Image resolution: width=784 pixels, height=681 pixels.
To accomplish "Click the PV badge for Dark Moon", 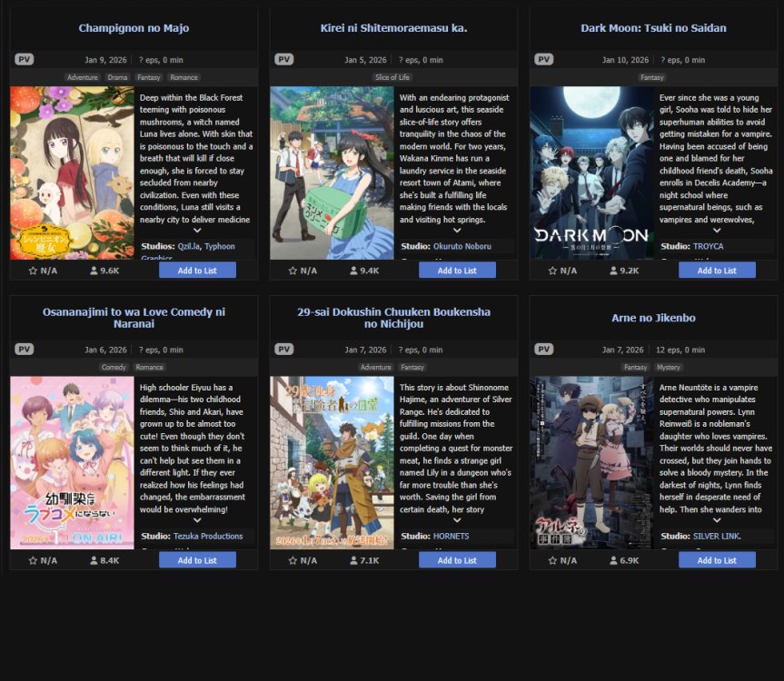I will [543, 59].
